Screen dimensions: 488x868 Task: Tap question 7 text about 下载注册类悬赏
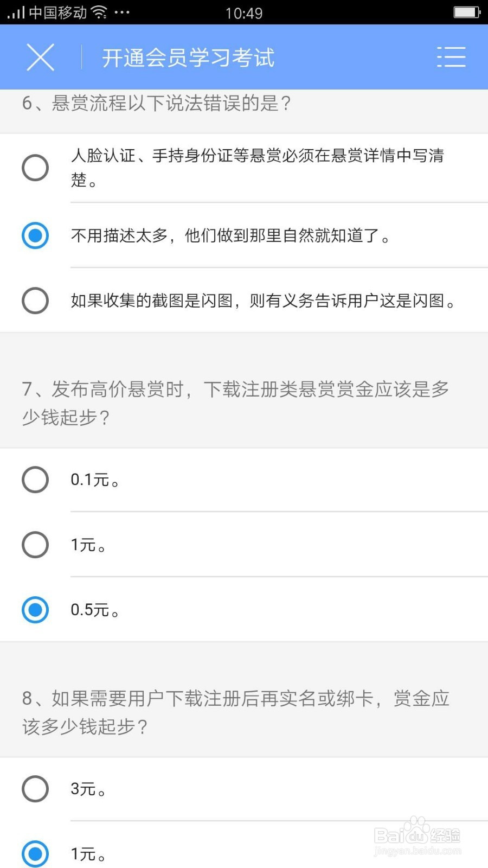click(235, 403)
